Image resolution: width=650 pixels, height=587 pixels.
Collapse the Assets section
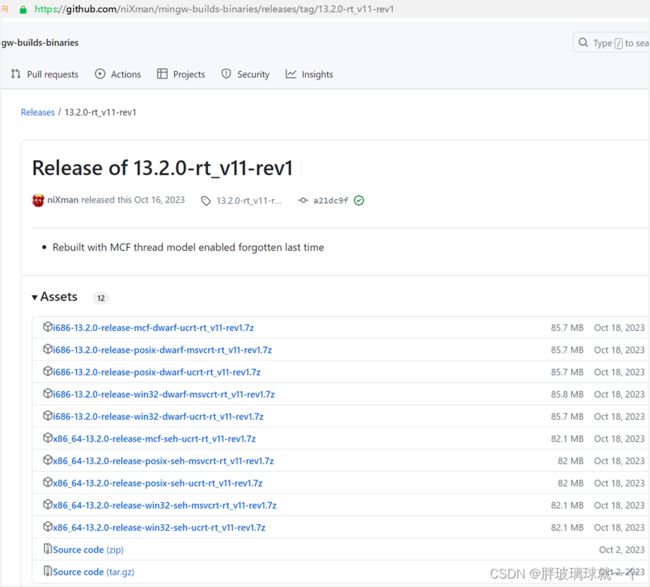click(x=55, y=297)
